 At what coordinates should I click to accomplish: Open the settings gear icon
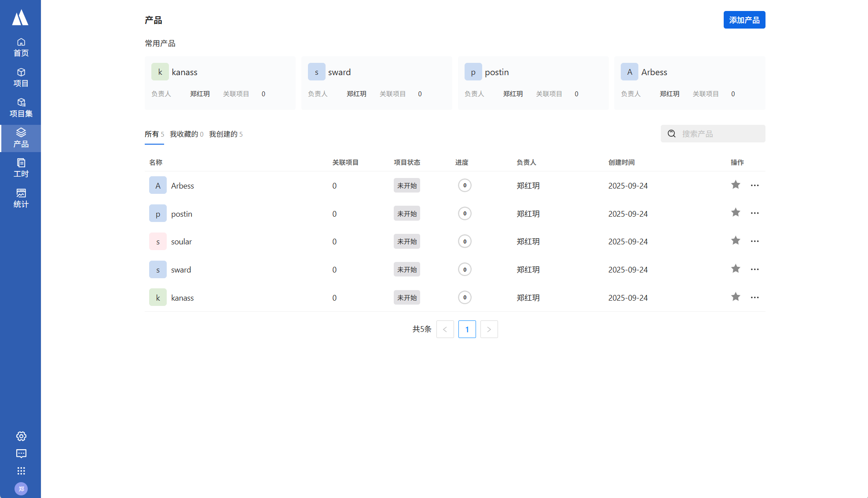click(x=21, y=436)
